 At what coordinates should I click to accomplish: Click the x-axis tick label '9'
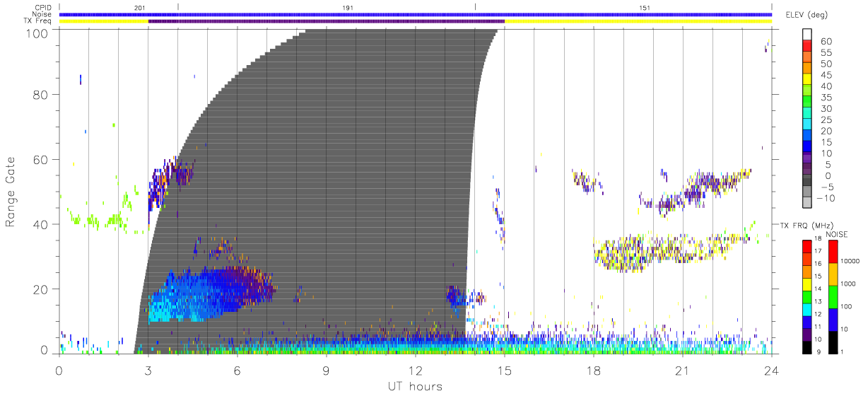[327, 369]
